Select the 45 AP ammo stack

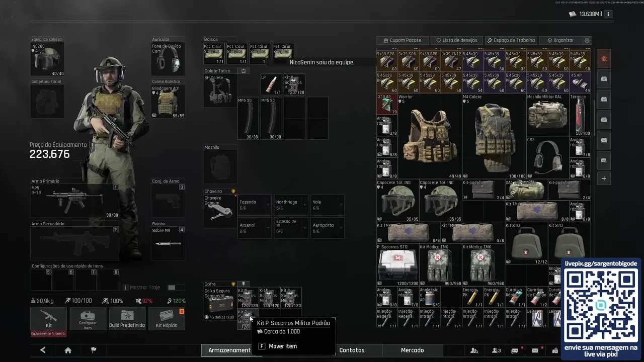click(x=580, y=82)
